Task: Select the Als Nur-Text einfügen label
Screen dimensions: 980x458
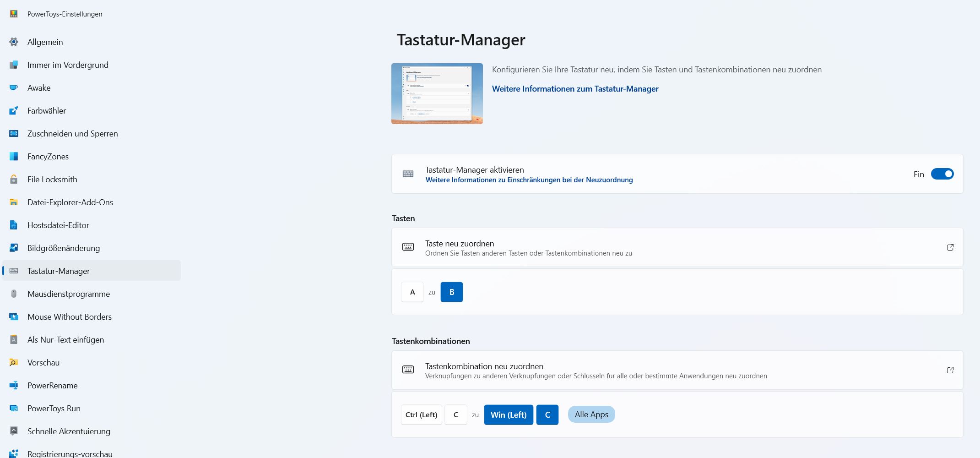Action: pyautogui.click(x=65, y=339)
